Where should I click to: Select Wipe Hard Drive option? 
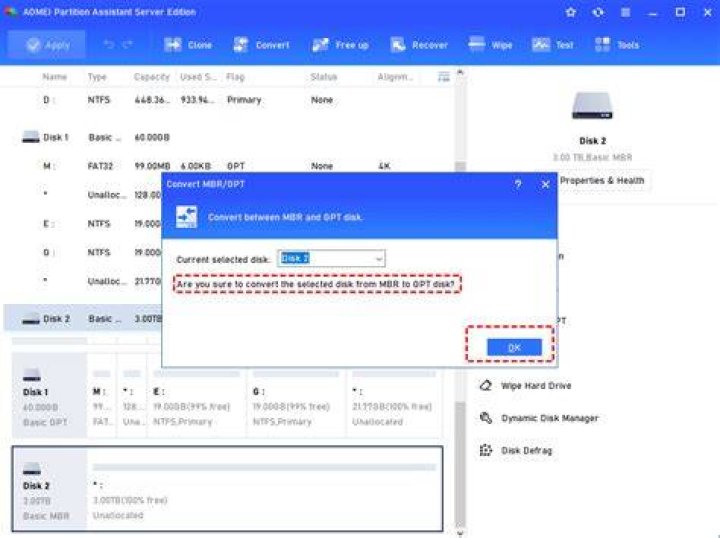[536, 386]
